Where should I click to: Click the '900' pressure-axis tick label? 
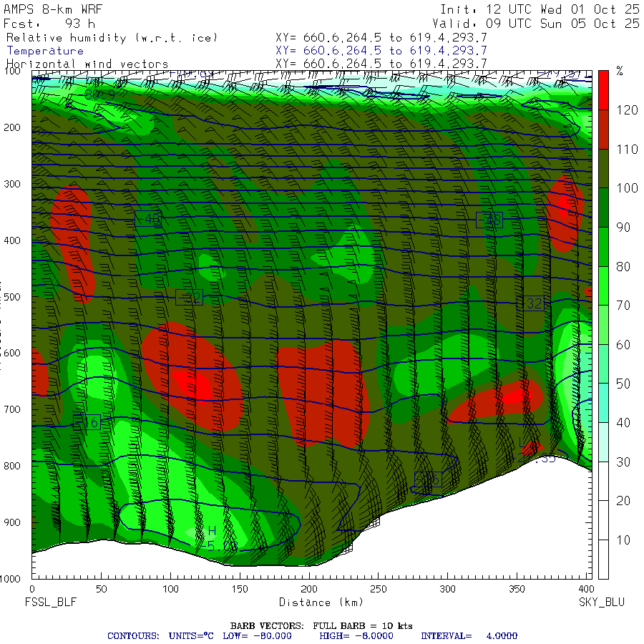(x=12, y=522)
